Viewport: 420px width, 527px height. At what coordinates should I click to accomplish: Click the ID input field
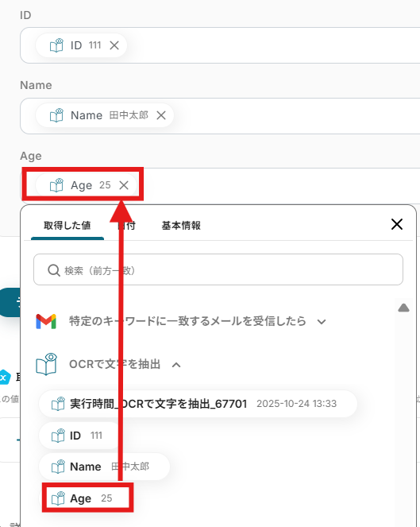click(x=220, y=45)
